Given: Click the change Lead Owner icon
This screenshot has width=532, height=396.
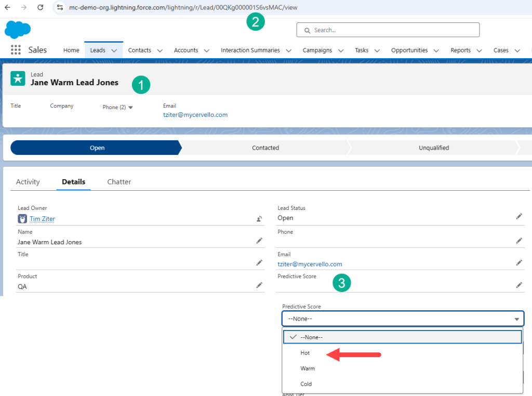Looking at the screenshot, I should [x=259, y=219].
